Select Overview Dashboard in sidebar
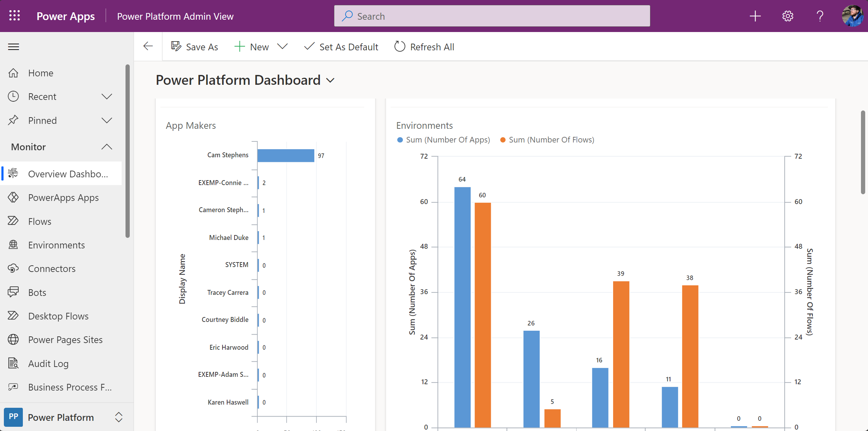Screen dimensions: 868x431 (62, 173)
